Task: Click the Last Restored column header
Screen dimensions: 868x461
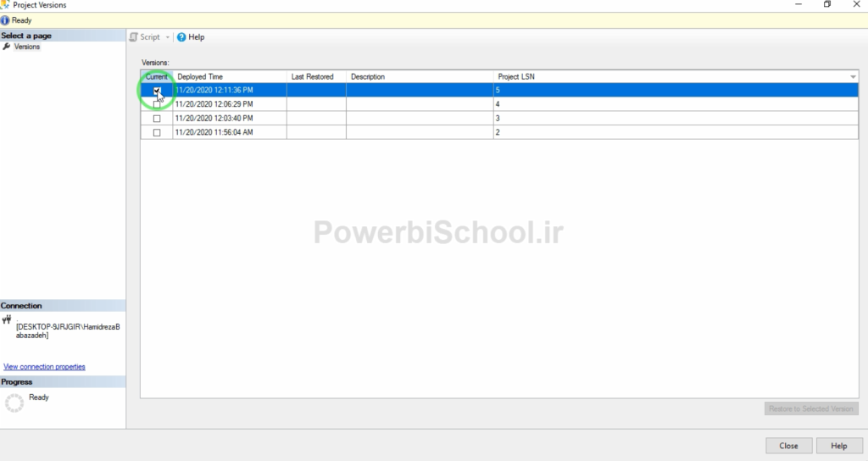Action: [x=315, y=77]
